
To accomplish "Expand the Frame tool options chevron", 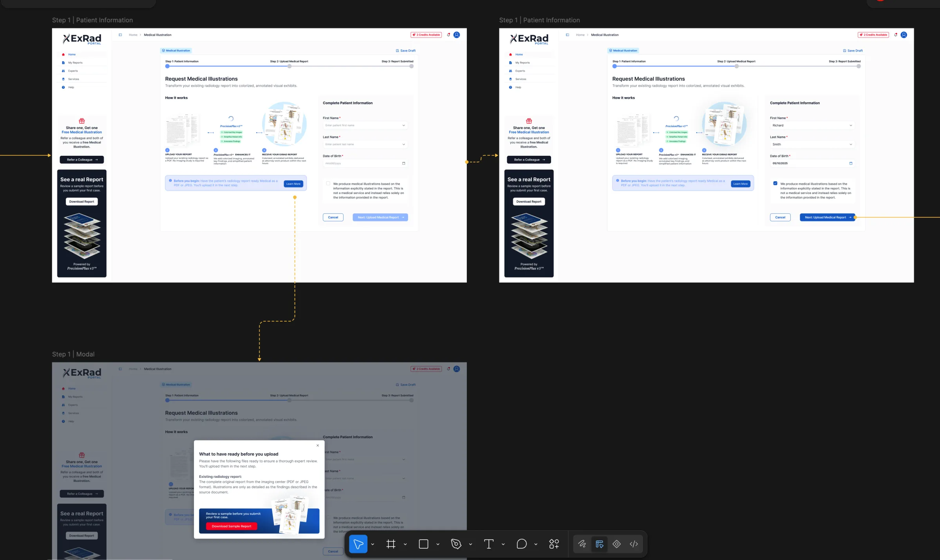I will (405, 544).
